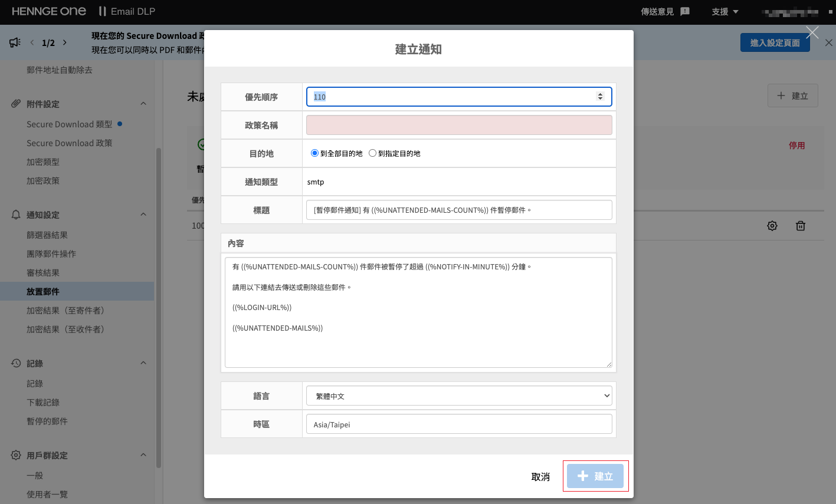This screenshot has width=836, height=504.
Task: Open 審核結果 in sidebar
Action: (x=43, y=273)
